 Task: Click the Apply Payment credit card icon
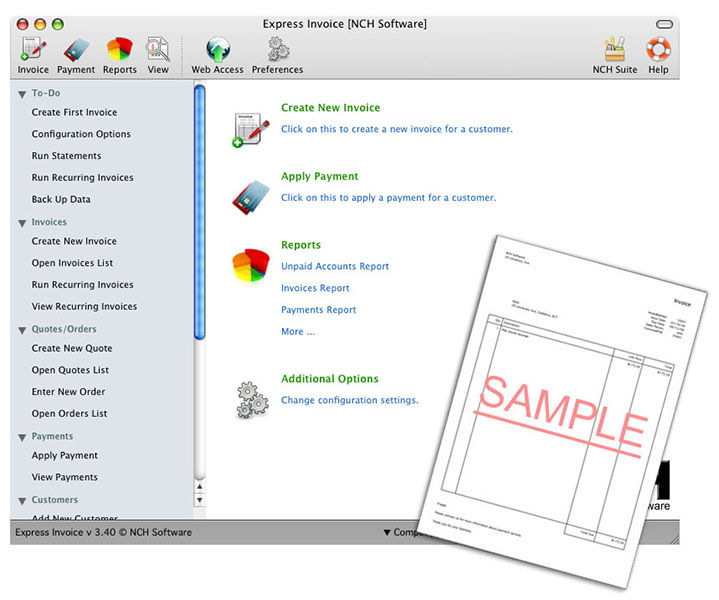(249, 193)
